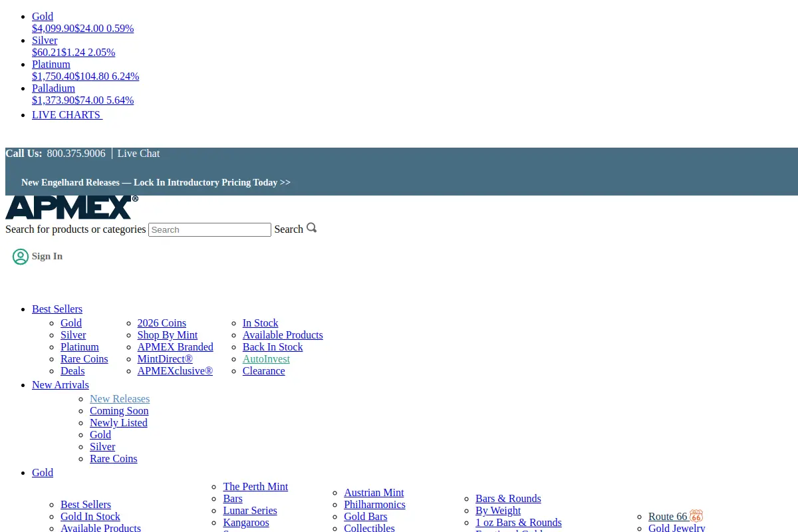Screen dimensions: 798x532
Task: Select Silver under New Arrivals
Action: (102, 447)
